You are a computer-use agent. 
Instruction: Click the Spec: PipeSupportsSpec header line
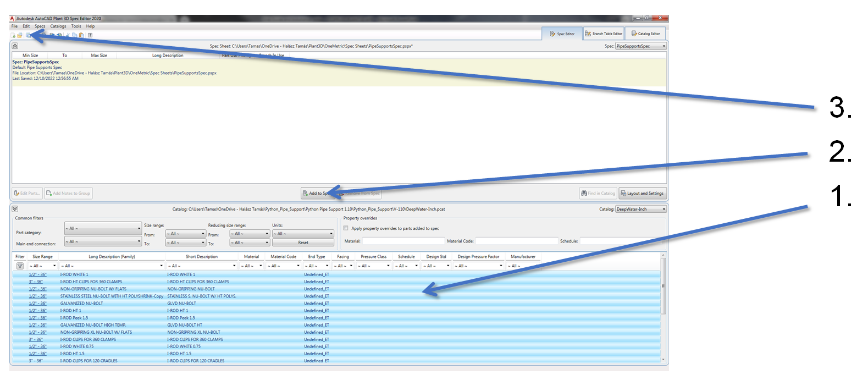click(36, 62)
